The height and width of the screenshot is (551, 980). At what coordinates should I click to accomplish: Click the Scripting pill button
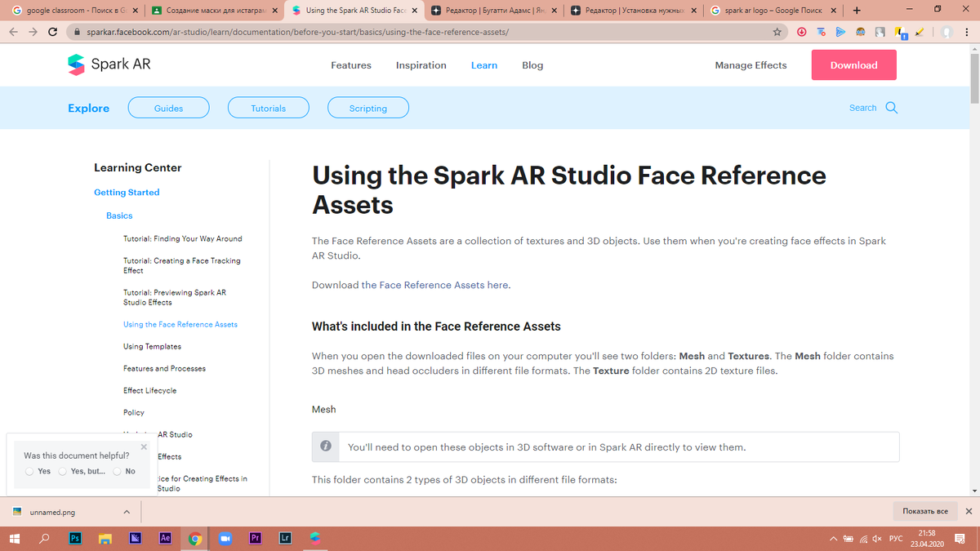point(368,108)
